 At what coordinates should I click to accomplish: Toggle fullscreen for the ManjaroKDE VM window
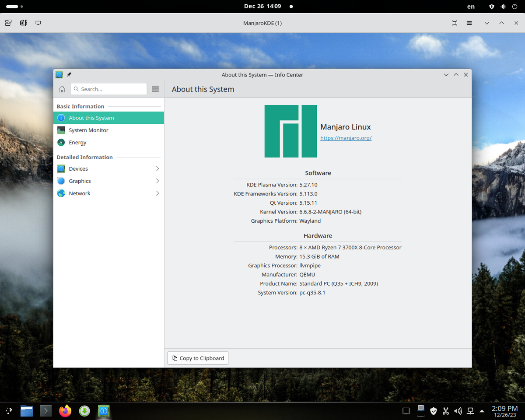tap(454, 23)
